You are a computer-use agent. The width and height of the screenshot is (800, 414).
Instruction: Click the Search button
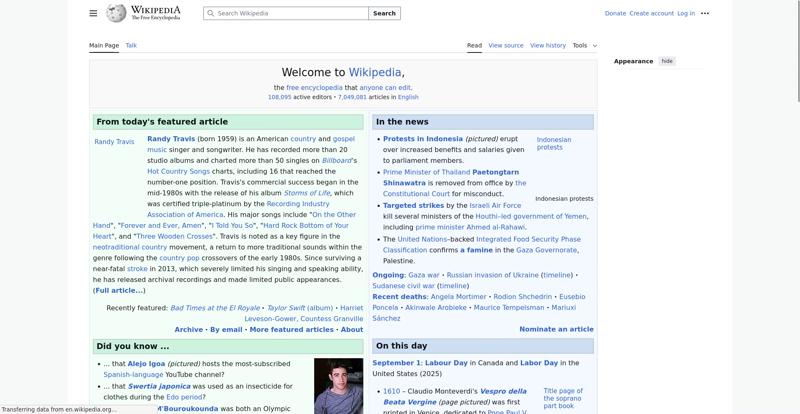[x=384, y=13]
